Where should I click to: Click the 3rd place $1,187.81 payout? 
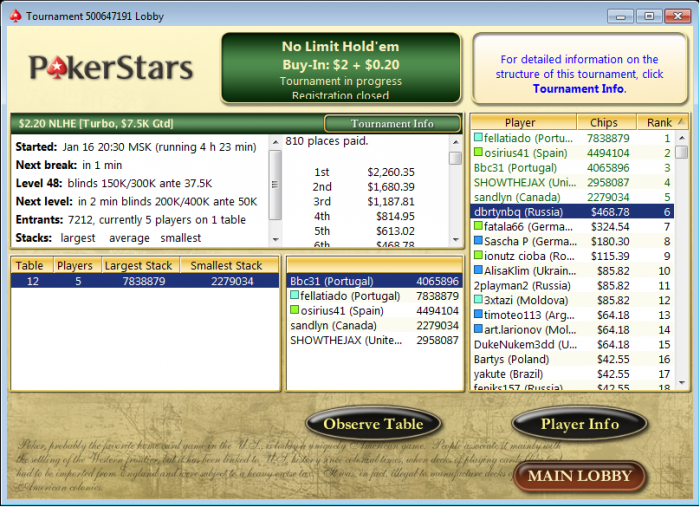pyautogui.click(x=364, y=201)
